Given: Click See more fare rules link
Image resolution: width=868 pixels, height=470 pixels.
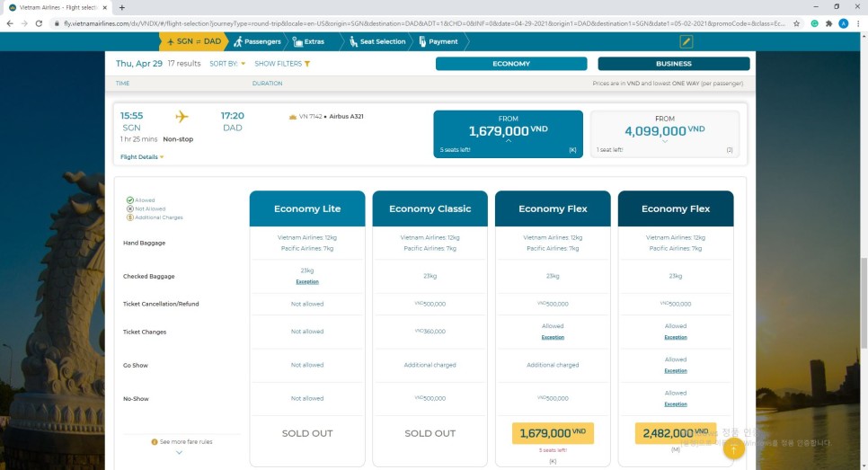Looking at the screenshot, I should [186, 442].
